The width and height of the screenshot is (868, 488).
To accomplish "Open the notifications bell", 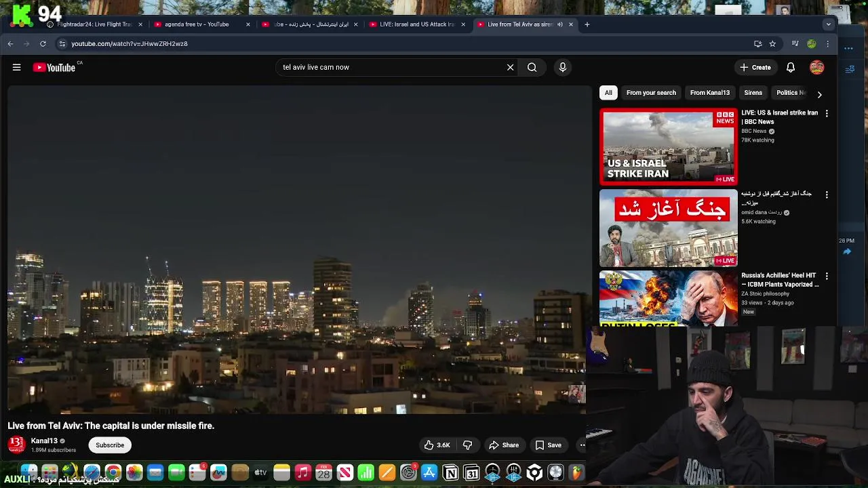I will click(x=790, y=67).
